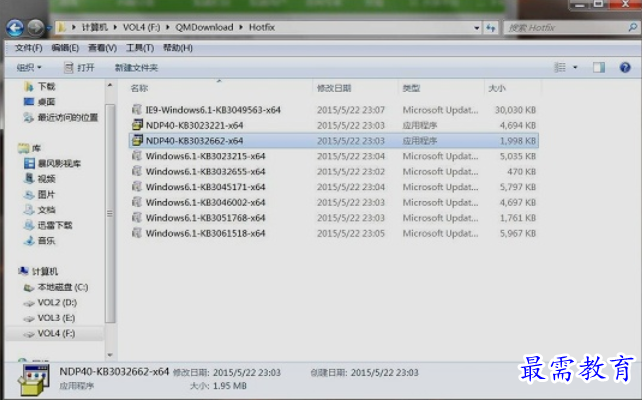Select 迅雷下载 in the navigation pane
Image resolution: width=642 pixels, height=400 pixels.
coord(55,225)
